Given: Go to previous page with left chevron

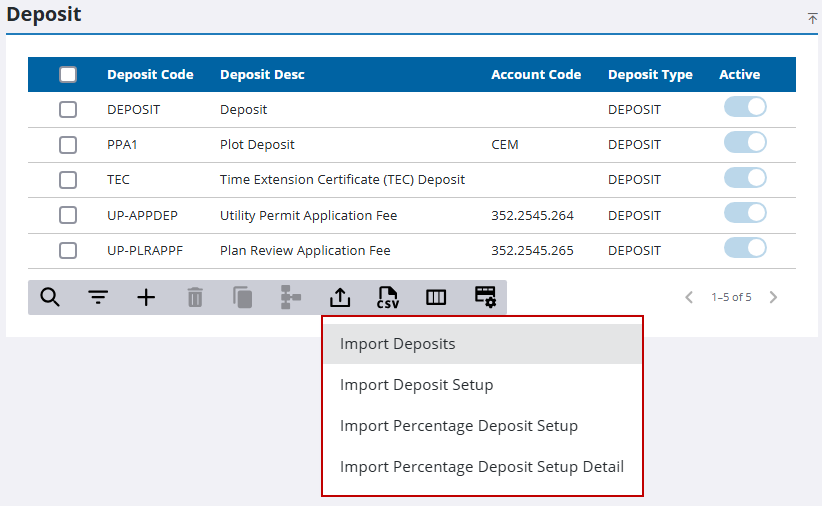Looking at the screenshot, I should point(689,297).
